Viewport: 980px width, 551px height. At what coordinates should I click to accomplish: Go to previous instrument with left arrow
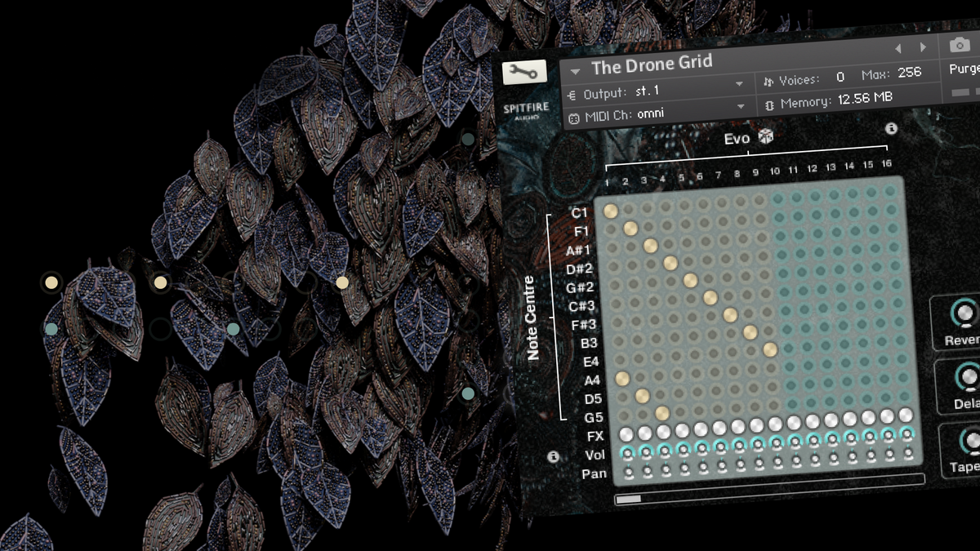point(898,48)
